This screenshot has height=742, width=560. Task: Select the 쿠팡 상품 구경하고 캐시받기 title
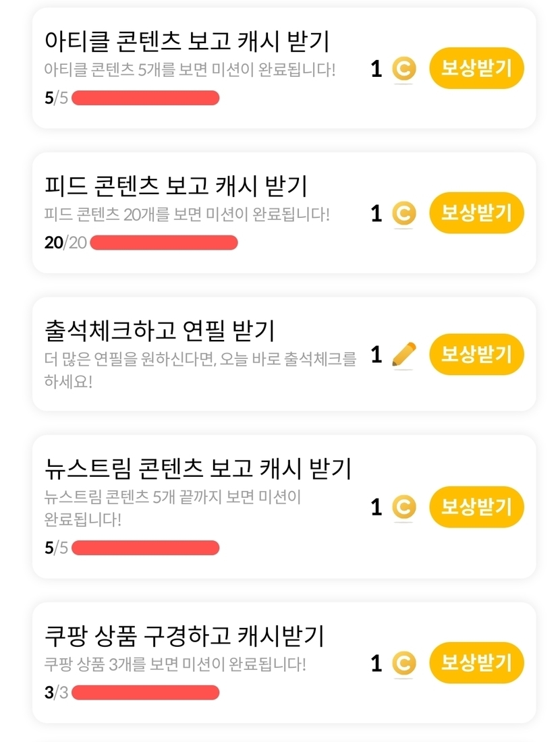click(x=184, y=635)
